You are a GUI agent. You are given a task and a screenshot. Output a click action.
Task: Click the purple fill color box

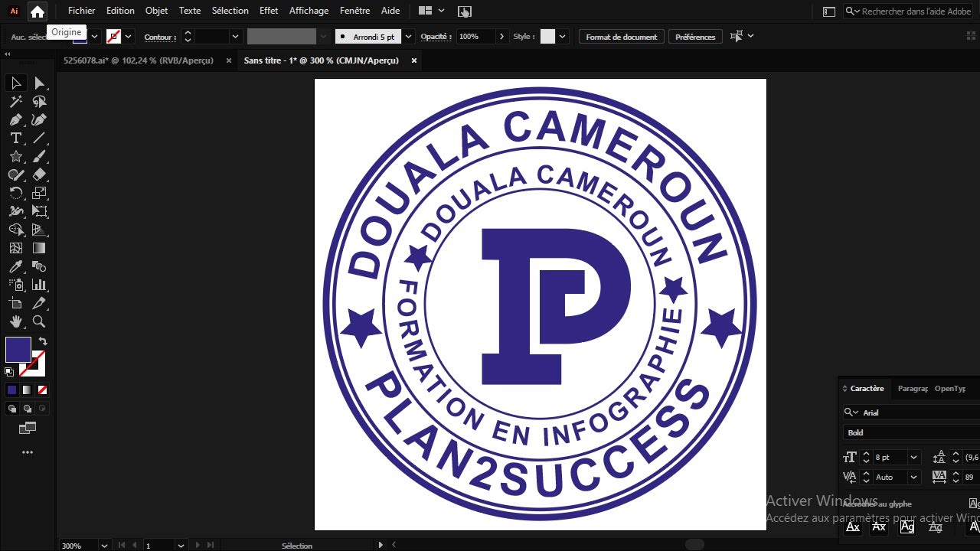coord(18,350)
